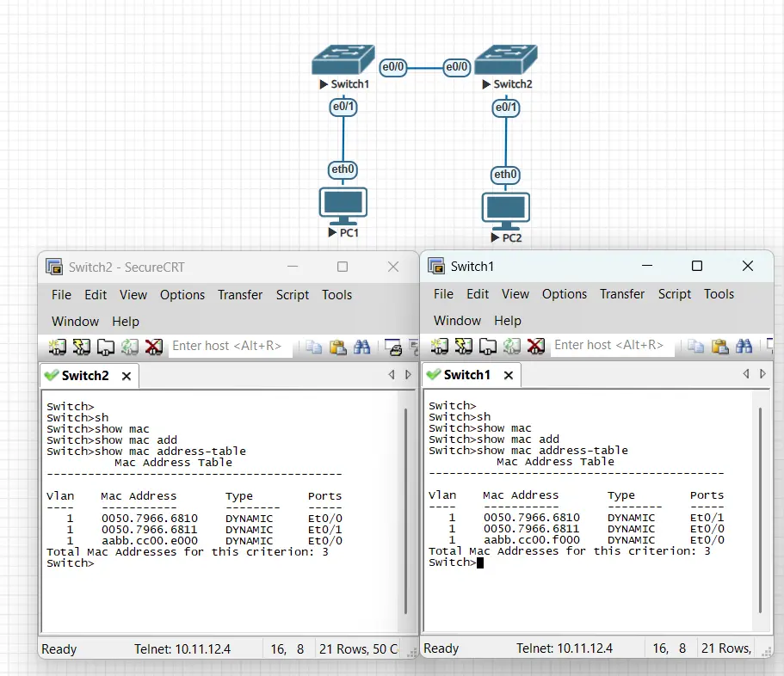This screenshot has width=784, height=676.
Task: Click Find binoculars icon in Switch2 toolbar
Action: [x=361, y=347]
